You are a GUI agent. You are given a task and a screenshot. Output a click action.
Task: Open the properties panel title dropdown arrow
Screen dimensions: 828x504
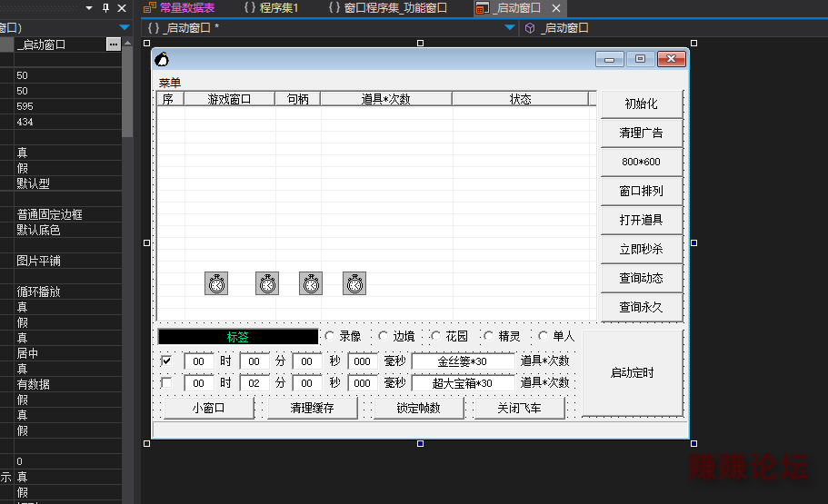click(89, 8)
